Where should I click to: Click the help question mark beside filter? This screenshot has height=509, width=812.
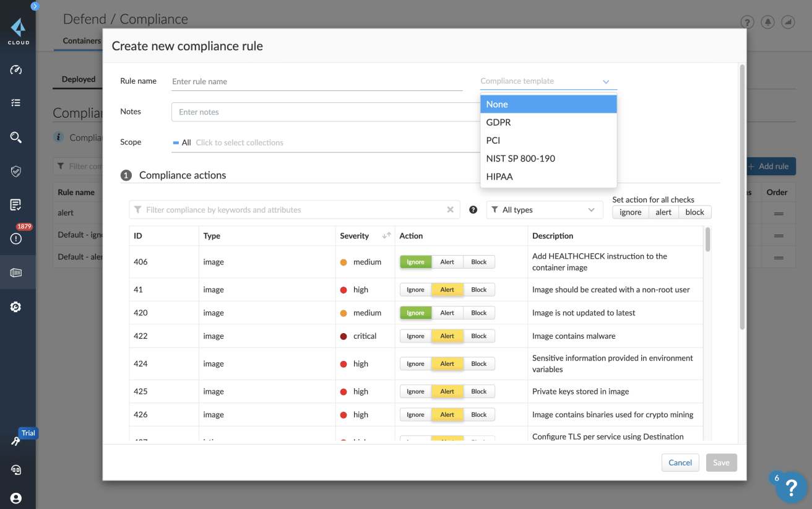(473, 210)
